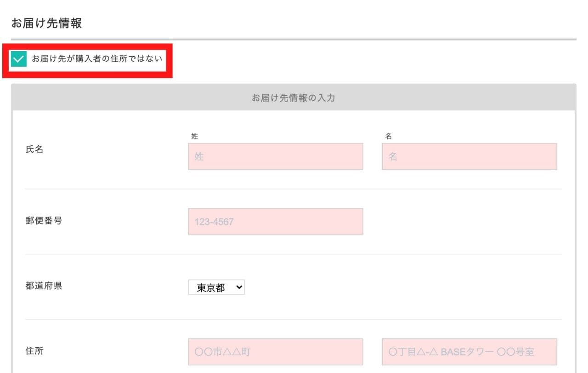Viewport: 588px width, 373px height.
Task: Select the 東京都 text in the select box
Action: (x=211, y=288)
